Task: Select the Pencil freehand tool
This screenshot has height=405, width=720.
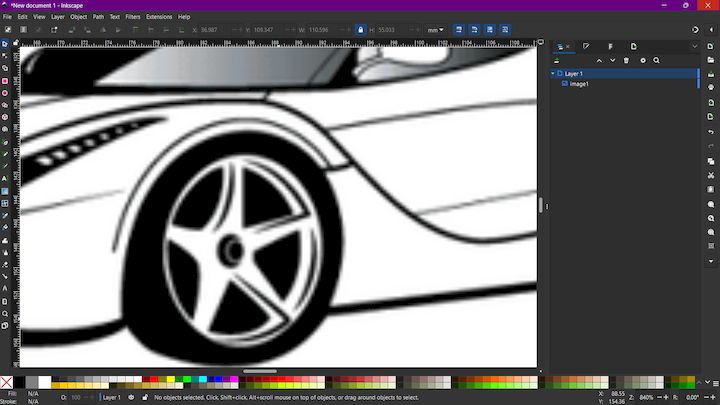Action: click(x=5, y=154)
